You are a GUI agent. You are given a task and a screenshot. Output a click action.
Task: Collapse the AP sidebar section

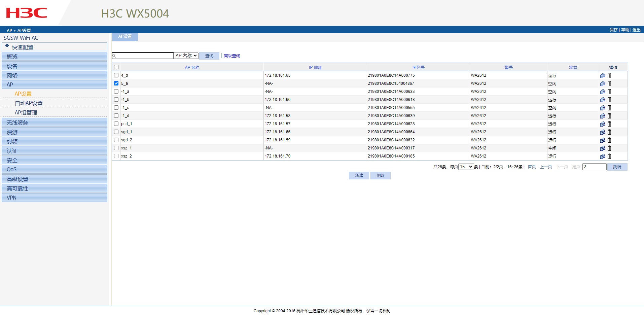pos(55,84)
